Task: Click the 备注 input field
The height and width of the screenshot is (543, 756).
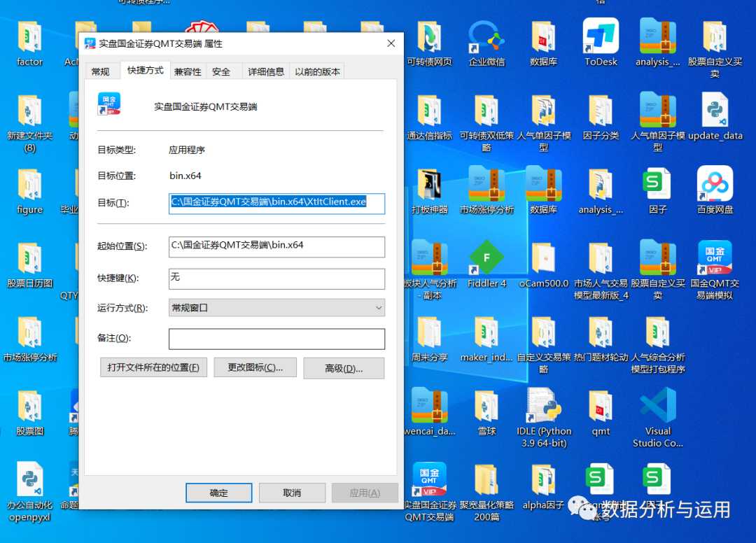Action: (x=276, y=339)
